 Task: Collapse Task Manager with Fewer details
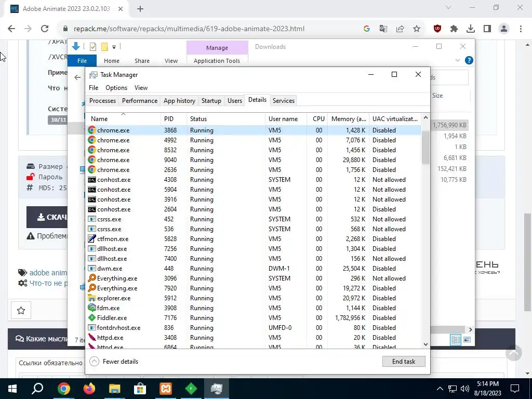click(x=114, y=362)
